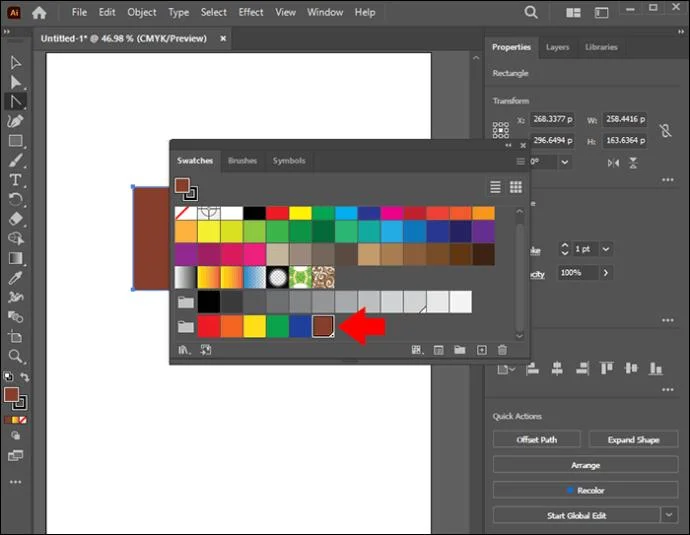The width and height of the screenshot is (690, 535).
Task: Open the New Color Group folder icon
Action: pos(460,350)
